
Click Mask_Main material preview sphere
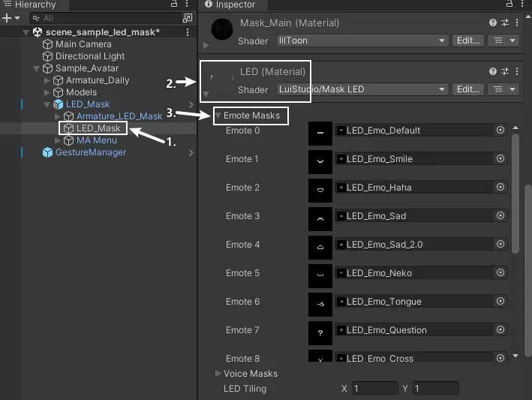222,29
